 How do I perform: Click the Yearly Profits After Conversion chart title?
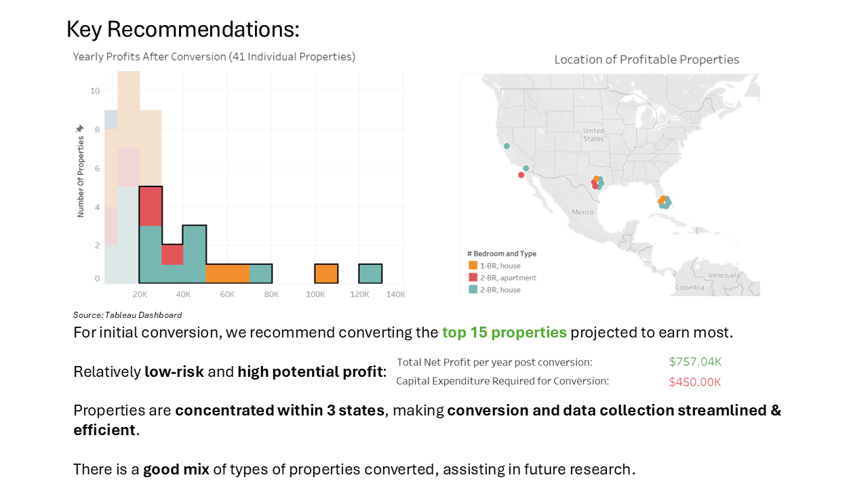click(214, 57)
